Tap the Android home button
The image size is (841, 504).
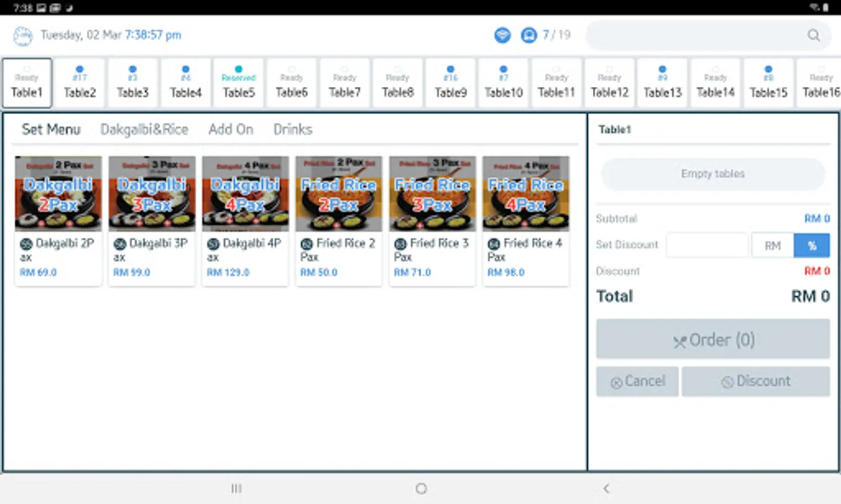point(421,488)
